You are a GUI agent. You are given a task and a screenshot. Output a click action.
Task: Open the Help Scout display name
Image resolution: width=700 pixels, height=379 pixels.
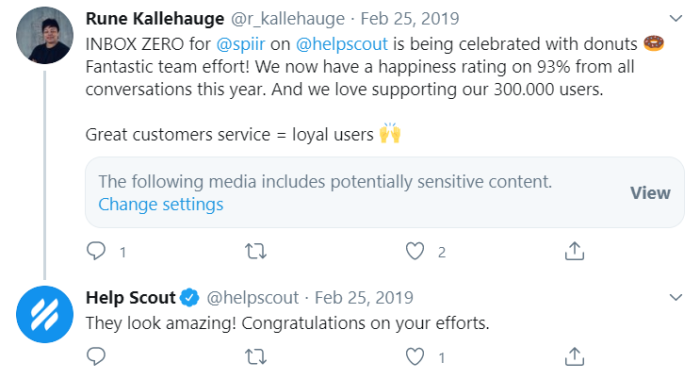coord(130,298)
